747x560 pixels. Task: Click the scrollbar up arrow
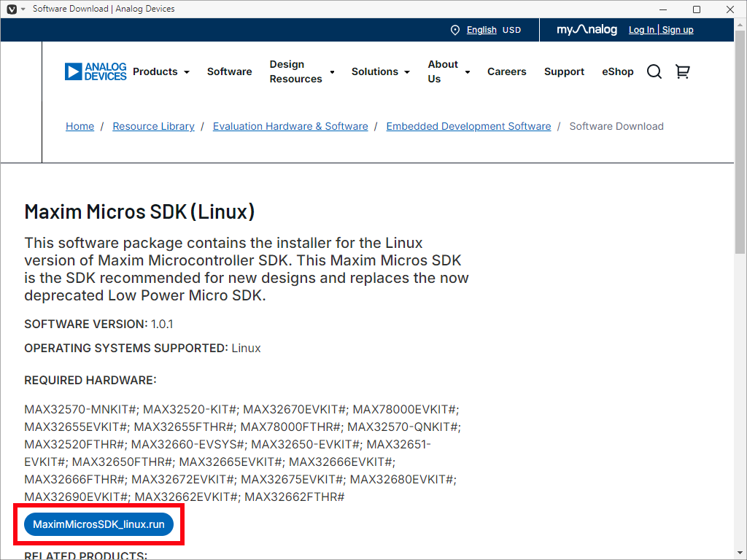pyautogui.click(x=740, y=24)
